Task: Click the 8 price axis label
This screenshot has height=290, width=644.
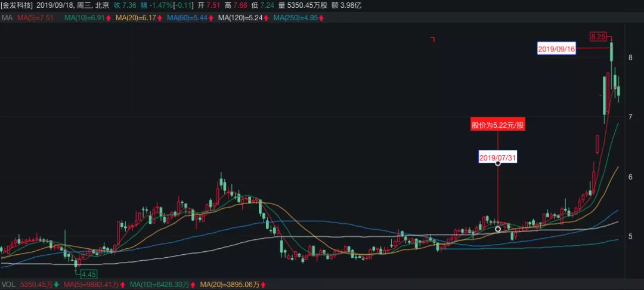Action: 630,57
